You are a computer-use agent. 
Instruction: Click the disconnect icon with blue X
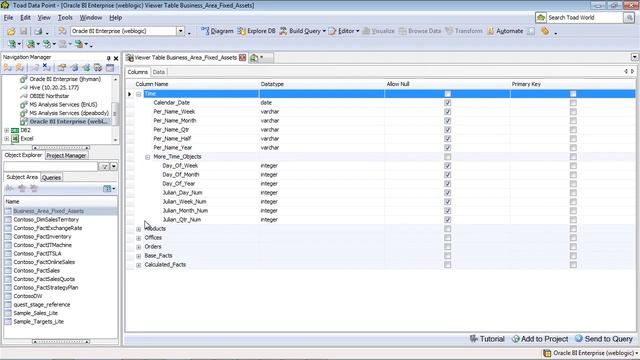click(47, 68)
